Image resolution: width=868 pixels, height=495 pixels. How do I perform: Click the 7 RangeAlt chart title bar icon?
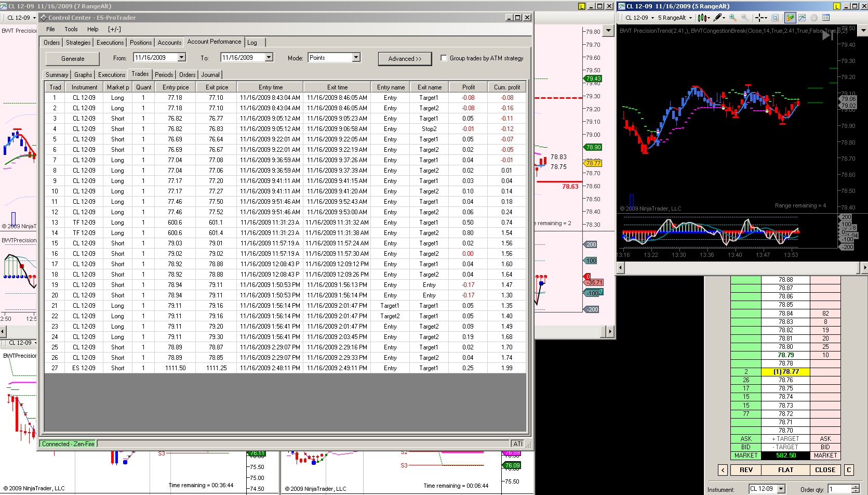point(4,6)
